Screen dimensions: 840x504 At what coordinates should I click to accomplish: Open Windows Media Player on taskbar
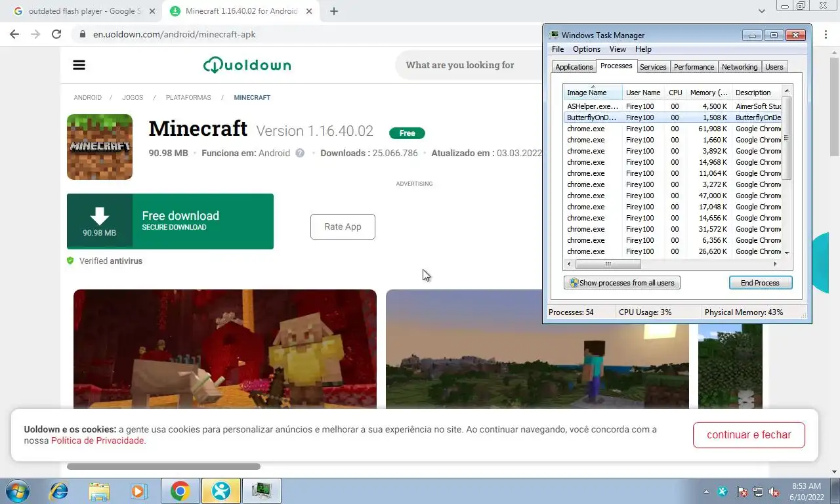[138, 491]
